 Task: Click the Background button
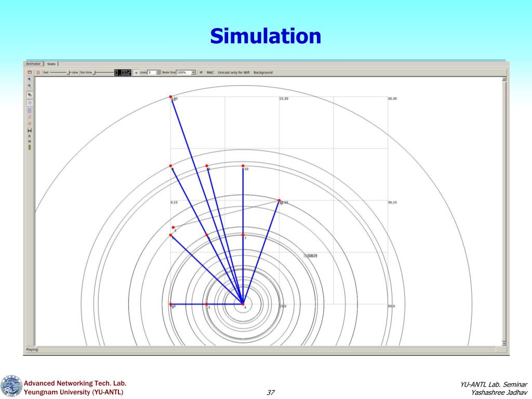[263, 72]
